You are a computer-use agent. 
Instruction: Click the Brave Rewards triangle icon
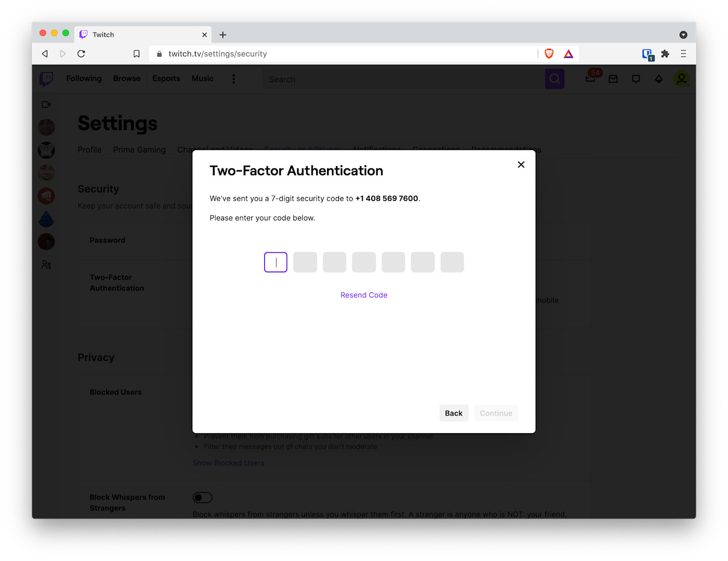568,53
